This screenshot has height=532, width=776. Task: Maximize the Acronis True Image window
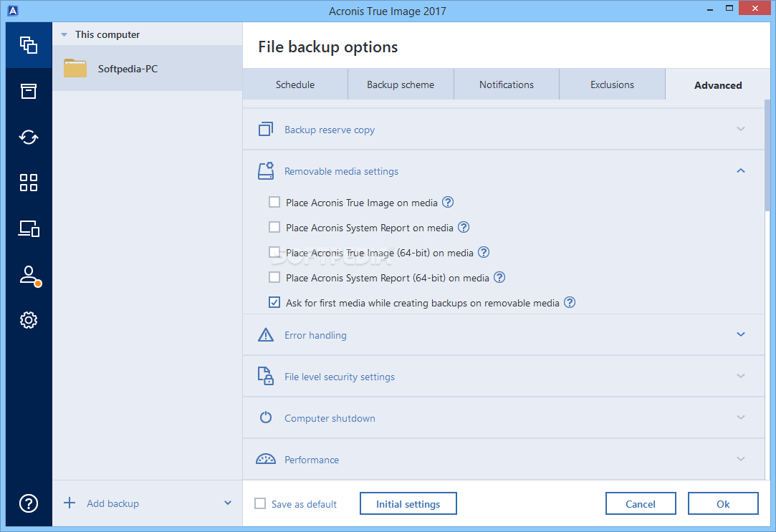pyautogui.click(x=729, y=9)
